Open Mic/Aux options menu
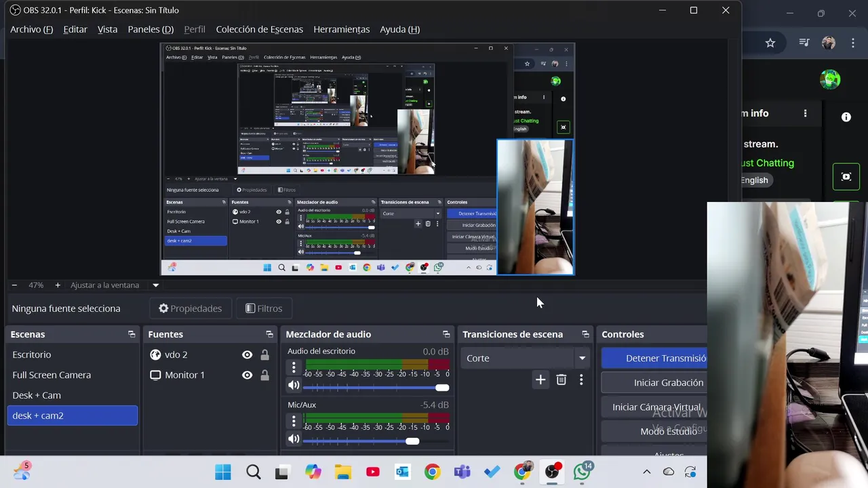 point(294,421)
